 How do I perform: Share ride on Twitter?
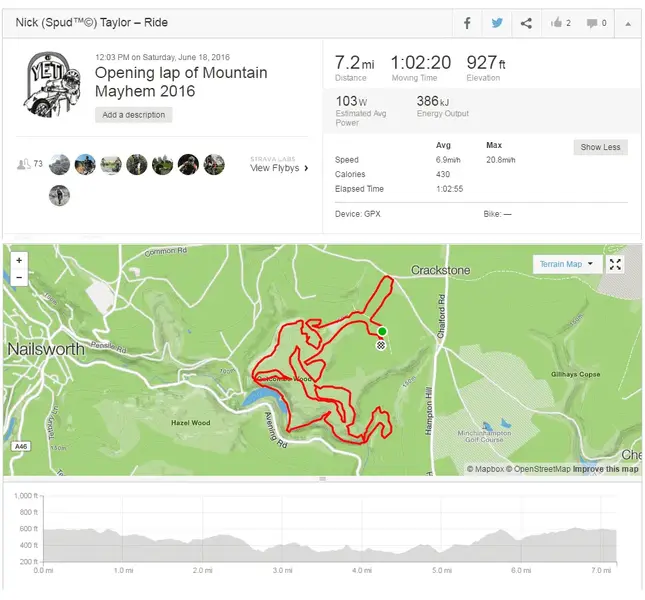tap(497, 23)
